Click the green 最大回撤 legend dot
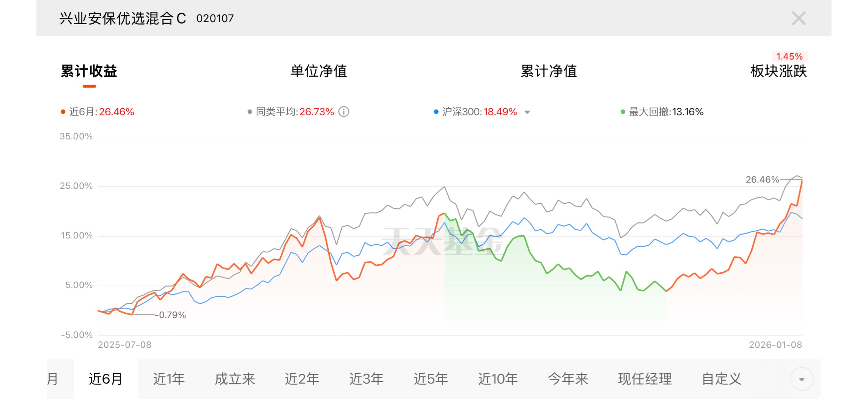868x399 pixels. coord(623,112)
